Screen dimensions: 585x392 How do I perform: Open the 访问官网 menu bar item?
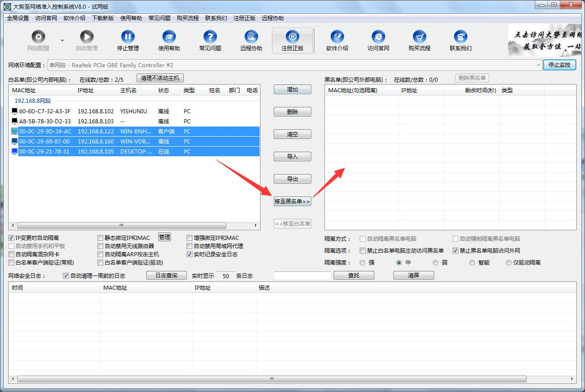[46, 18]
